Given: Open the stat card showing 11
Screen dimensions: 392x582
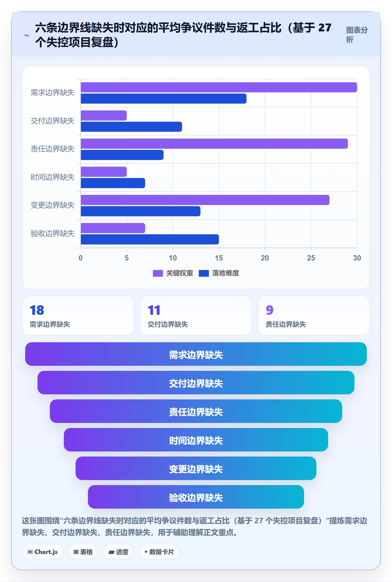Looking at the screenshot, I should (x=196, y=315).
